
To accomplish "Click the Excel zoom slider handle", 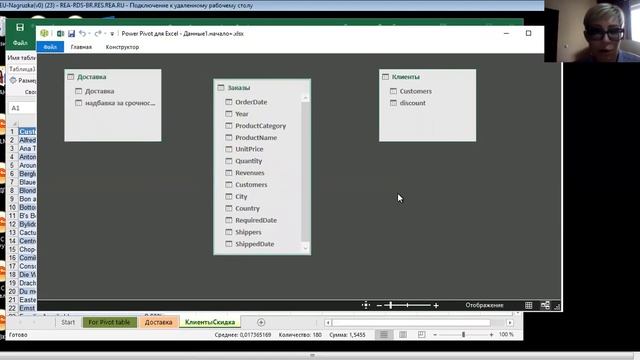I will (x=463, y=335).
